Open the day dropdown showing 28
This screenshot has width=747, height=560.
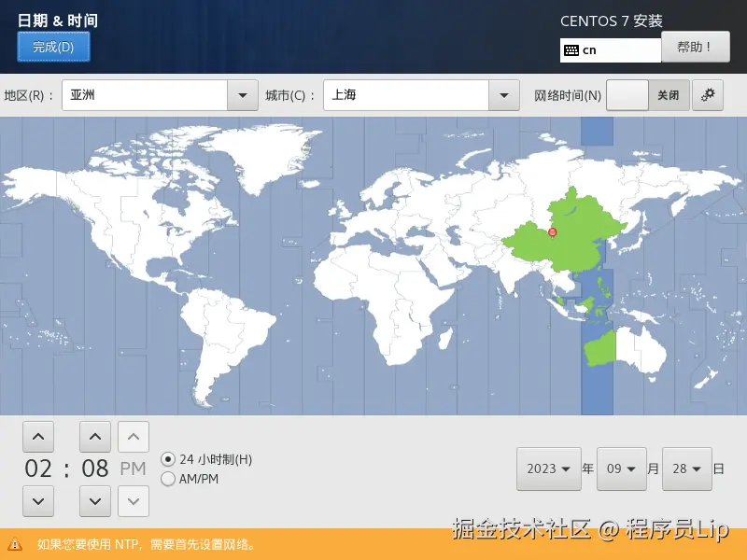(686, 469)
